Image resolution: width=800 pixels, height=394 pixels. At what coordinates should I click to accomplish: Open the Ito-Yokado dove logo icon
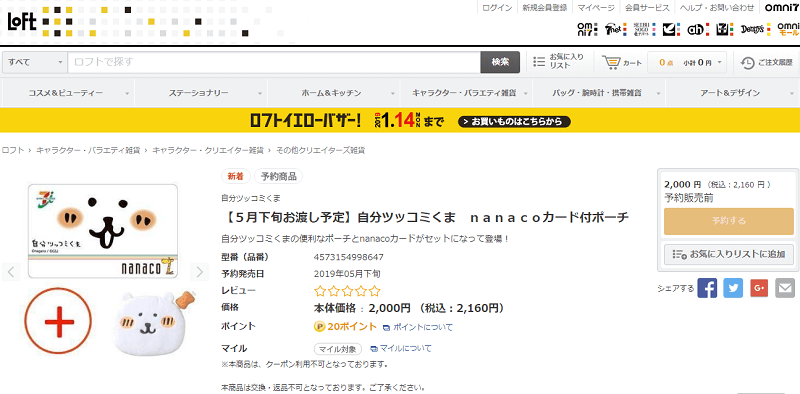point(671,30)
